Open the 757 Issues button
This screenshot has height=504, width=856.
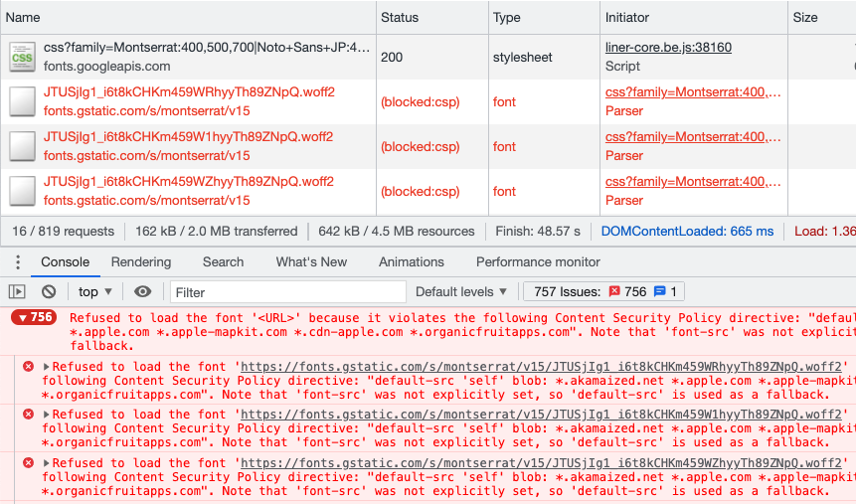pyautogui.click(x=603, y=291)
